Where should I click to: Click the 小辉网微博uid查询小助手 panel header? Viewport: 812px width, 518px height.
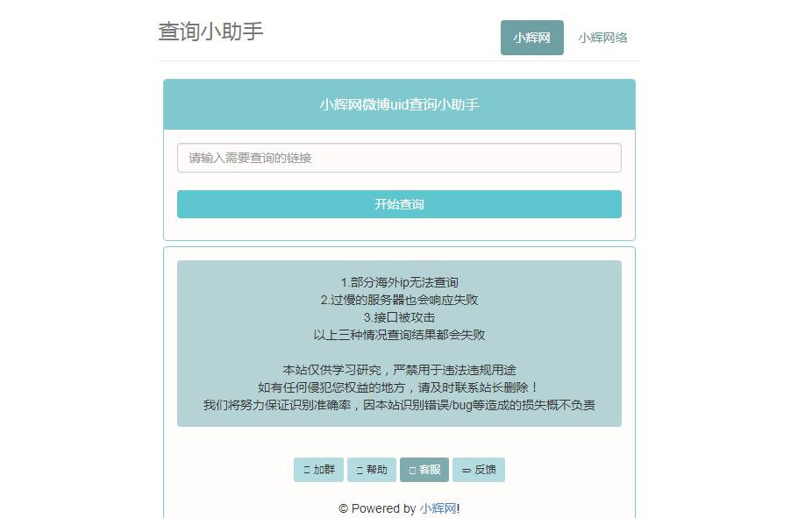pos(399,104)
